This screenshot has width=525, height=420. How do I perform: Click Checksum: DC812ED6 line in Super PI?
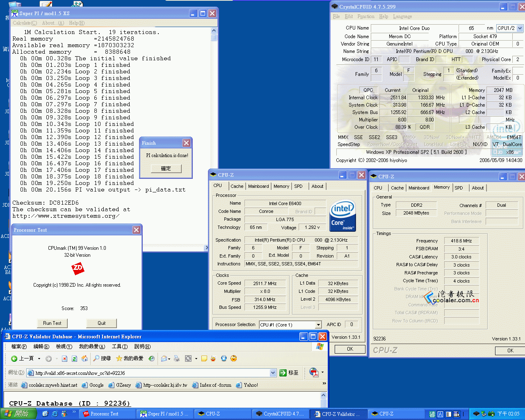click(46, 203)
